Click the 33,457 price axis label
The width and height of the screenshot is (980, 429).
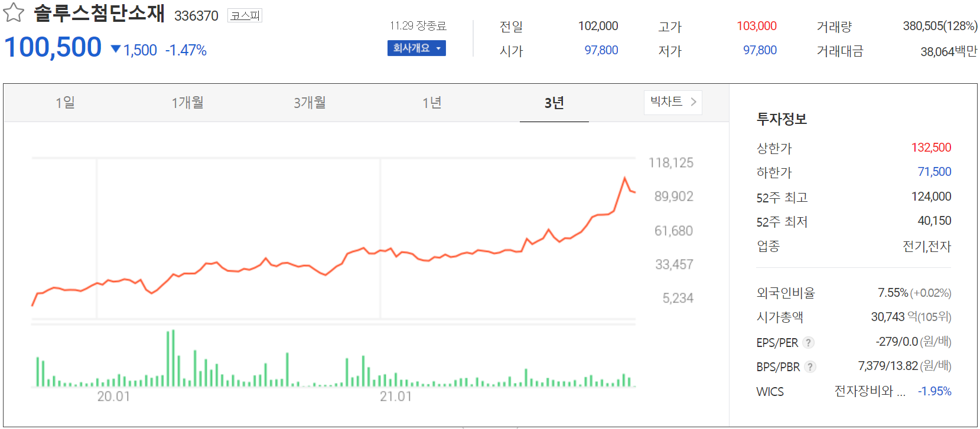[x=675, y=264]
